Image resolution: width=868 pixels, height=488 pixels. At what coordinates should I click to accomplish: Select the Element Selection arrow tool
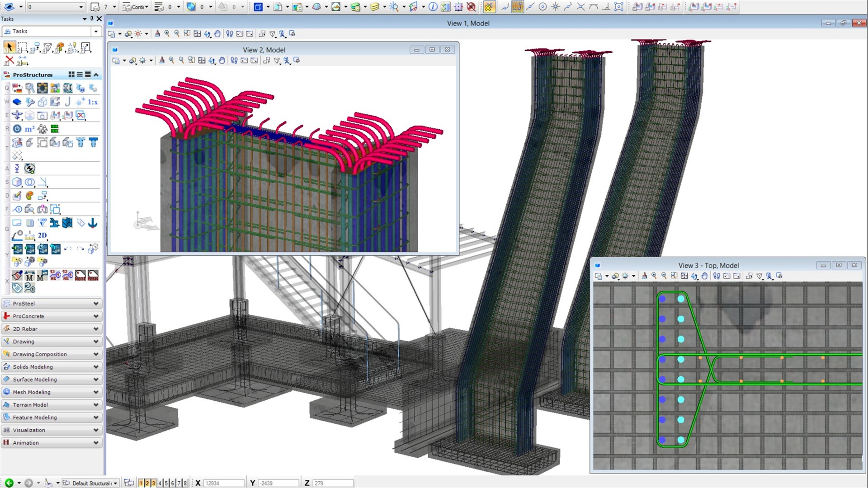coord(9,47)
